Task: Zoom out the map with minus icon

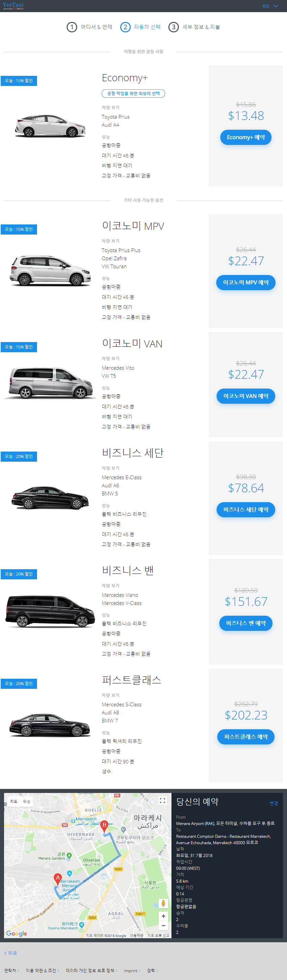Action: point(163,926)
